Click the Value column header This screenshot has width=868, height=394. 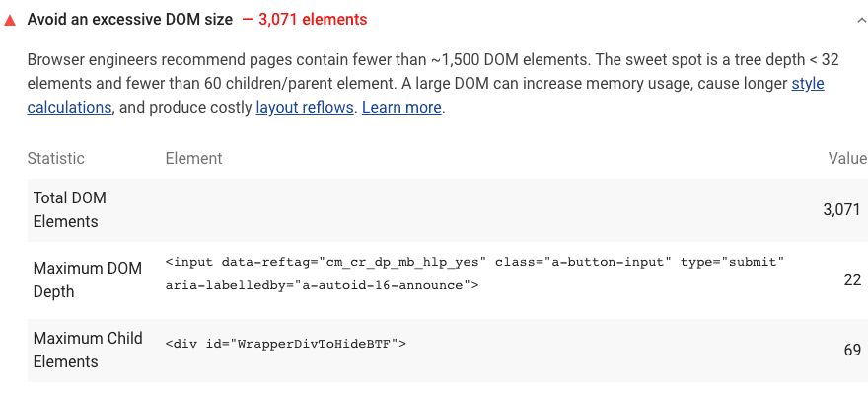[x=847, y=158]
